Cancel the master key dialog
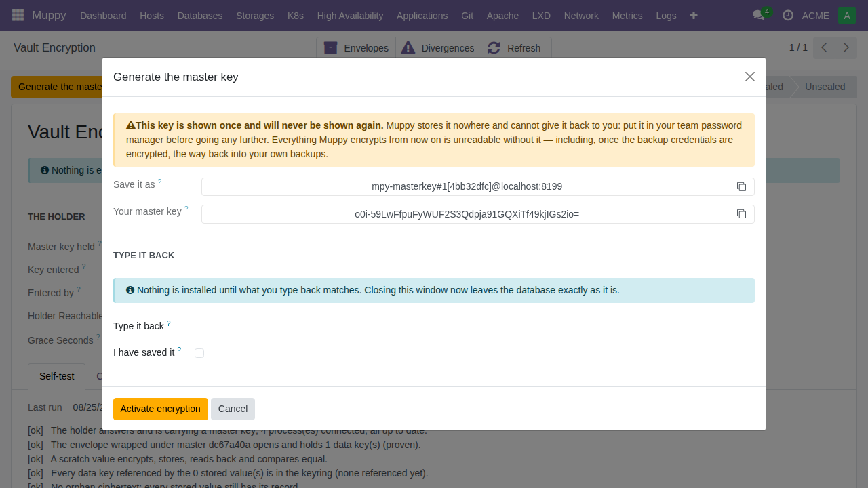868x488 pixels. 233,409
